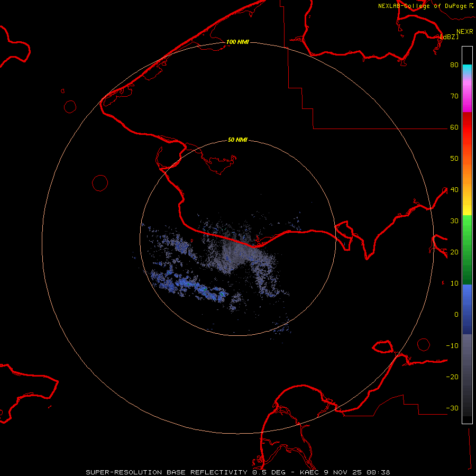Click the magenta band of the color scale
The width and height of the screenshot is (476, 476).
pyautogui.click(x=467, y=96)
